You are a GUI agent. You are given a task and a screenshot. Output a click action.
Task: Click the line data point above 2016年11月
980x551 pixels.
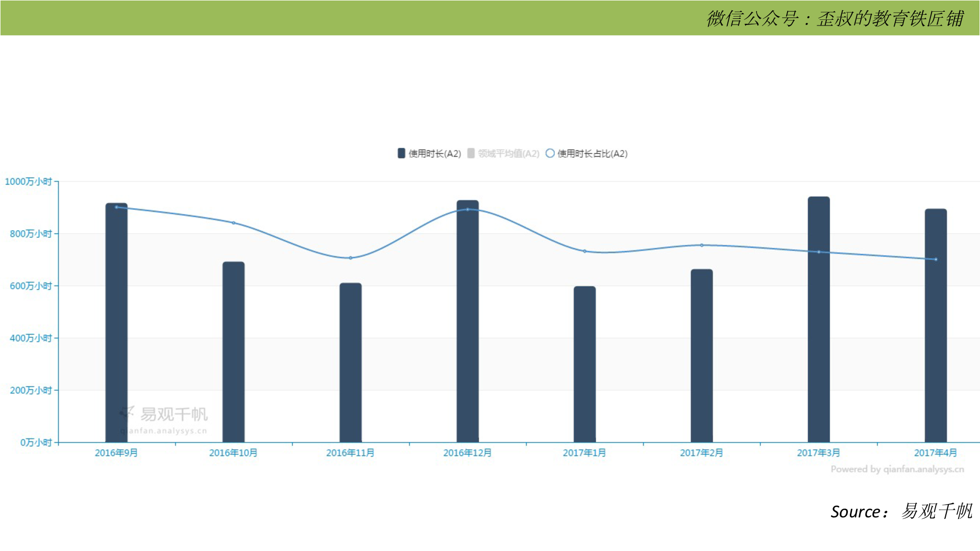(x=351, y=258)
